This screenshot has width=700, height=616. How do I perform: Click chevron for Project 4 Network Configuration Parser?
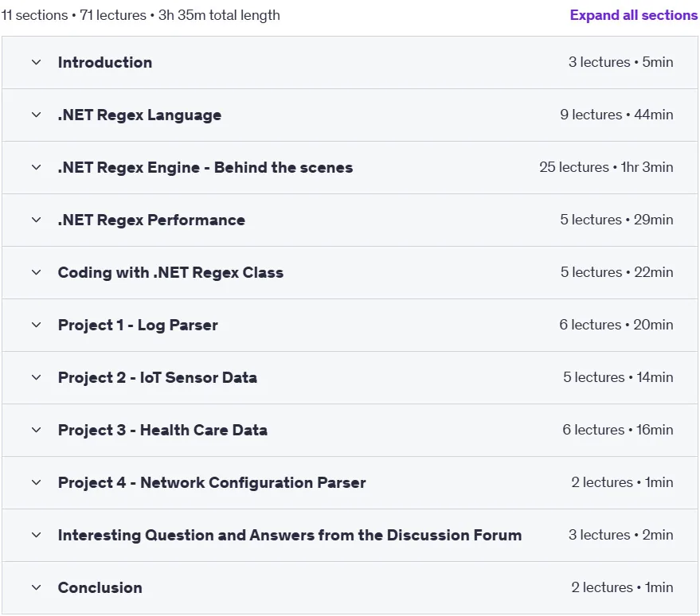point(36,482)
